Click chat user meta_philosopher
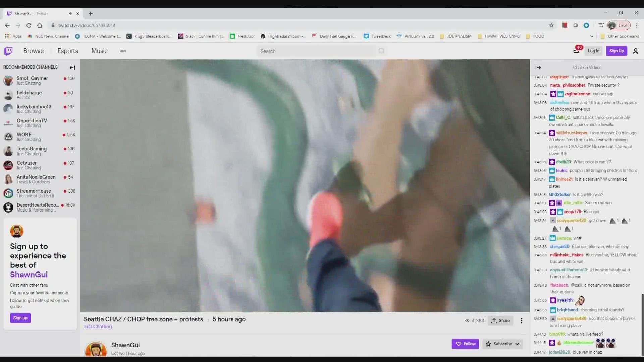This screenshot has height=362, width=644. coord(568,85)
